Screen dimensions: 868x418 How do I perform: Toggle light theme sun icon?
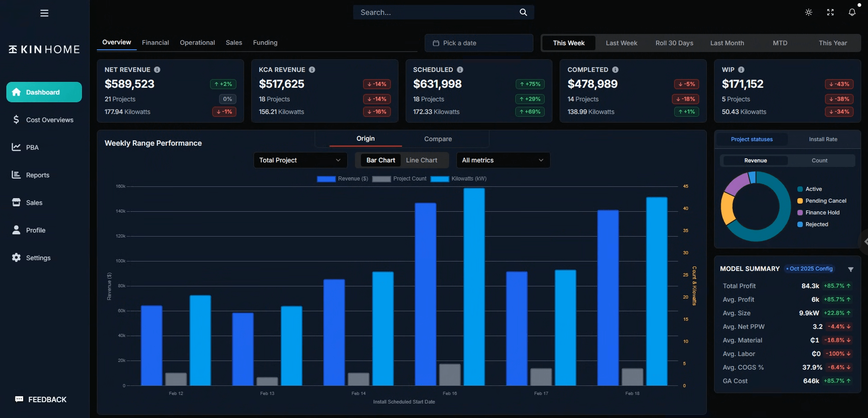[809, 12]
